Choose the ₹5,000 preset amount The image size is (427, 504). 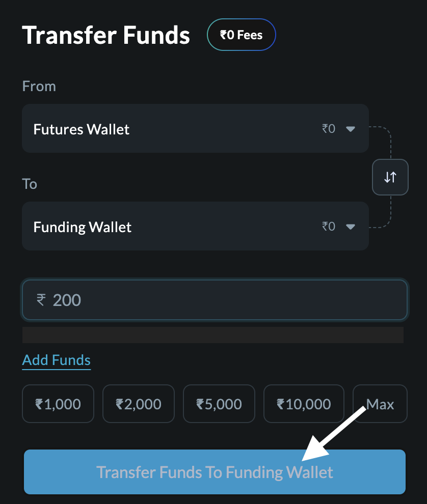219,404
